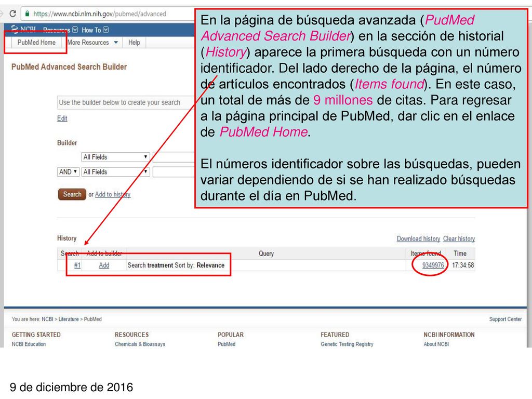Click the GETTING STARTED footer heading
This screenshot has width=532, height=399.
[36, 335]
